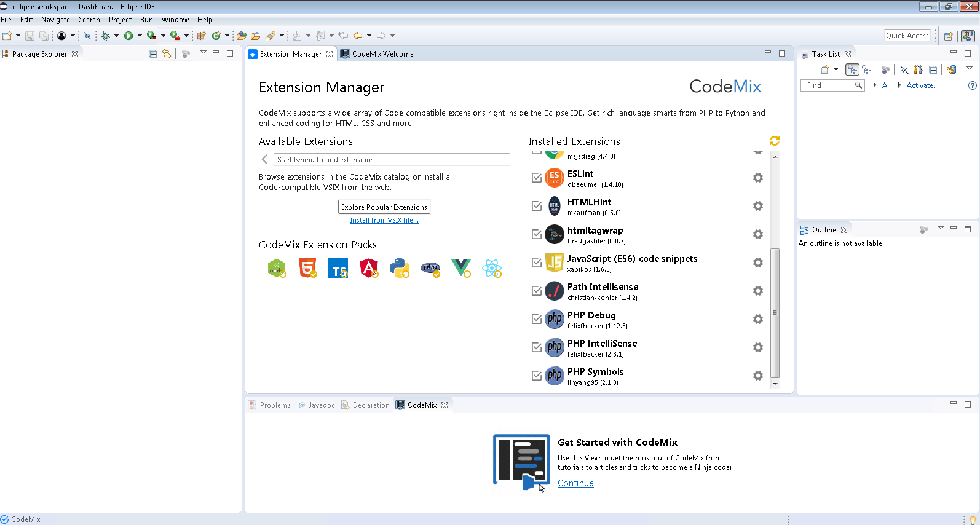This screenshot has height=525, width=980.
Task: Open the Window menu
Action: click(175, 20)
